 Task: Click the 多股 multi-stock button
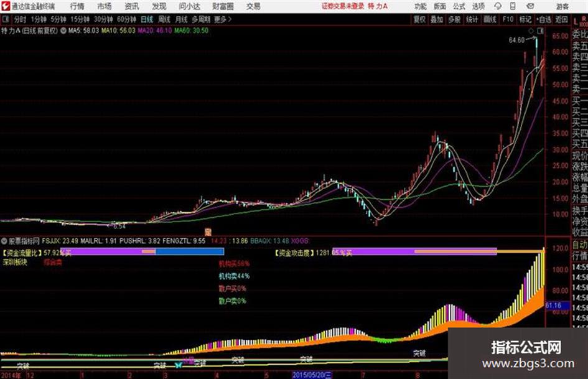click(454, 19)
